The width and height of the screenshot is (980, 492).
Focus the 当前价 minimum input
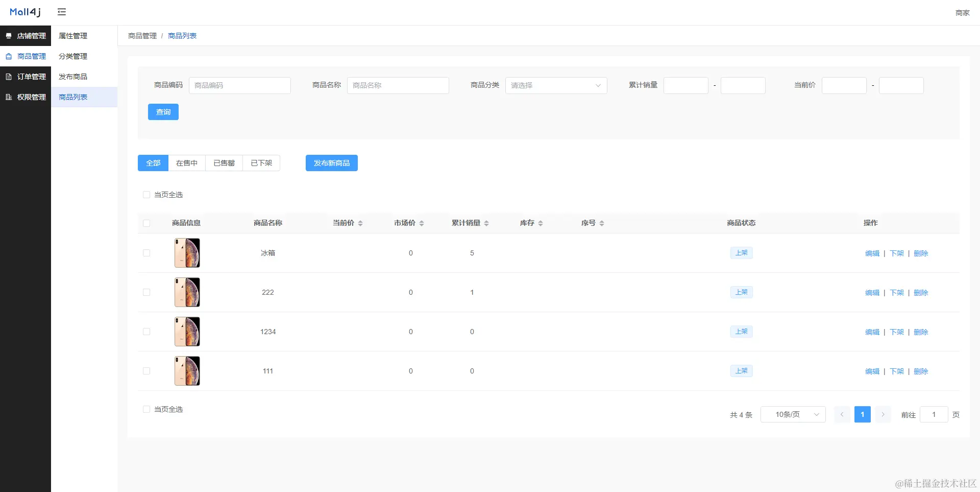844,85
